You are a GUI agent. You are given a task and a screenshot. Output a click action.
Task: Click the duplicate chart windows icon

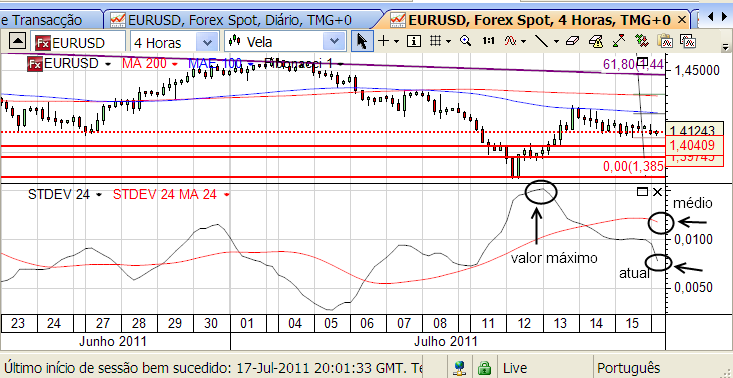pos(687,41)
